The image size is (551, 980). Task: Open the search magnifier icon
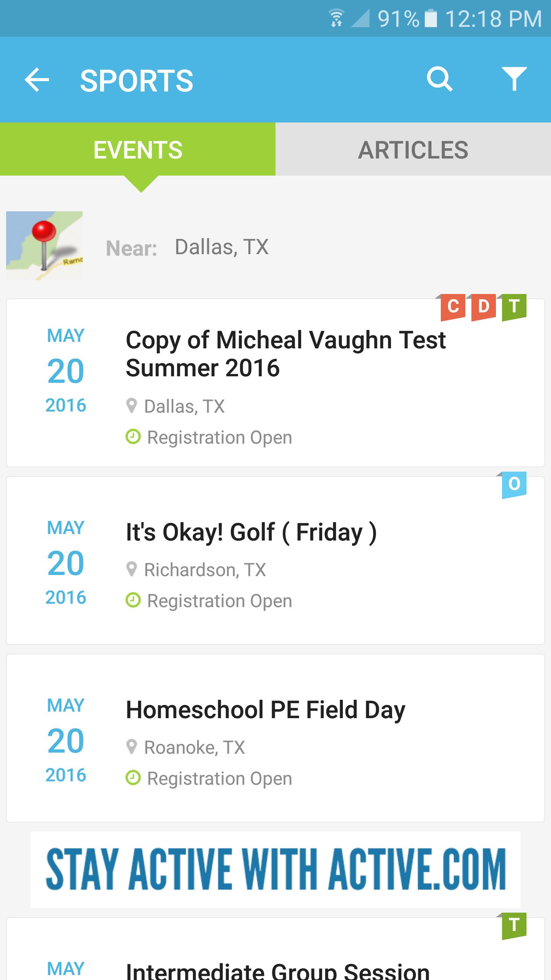click(440, 79)
